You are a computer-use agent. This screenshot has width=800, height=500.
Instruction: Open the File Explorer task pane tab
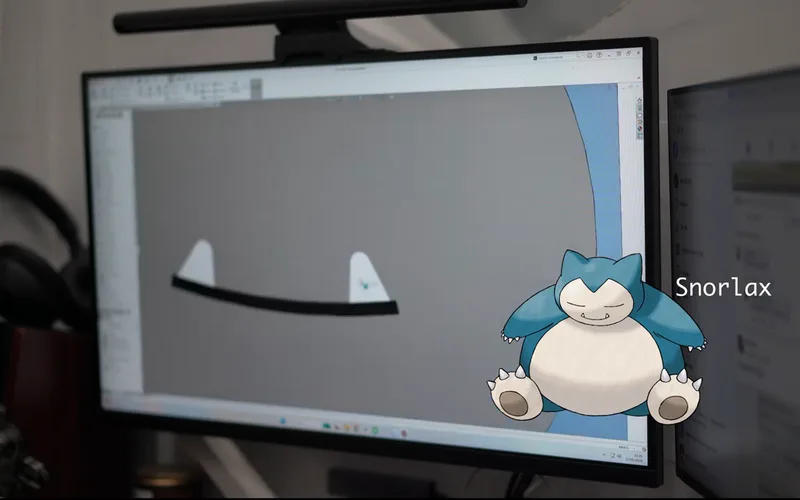(639, 115)
